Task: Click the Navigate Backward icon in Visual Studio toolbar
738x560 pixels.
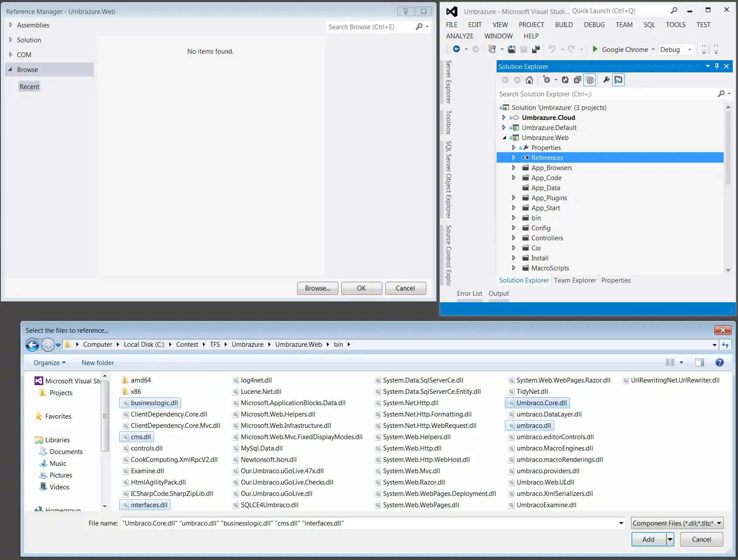Action: click(457, 49)
